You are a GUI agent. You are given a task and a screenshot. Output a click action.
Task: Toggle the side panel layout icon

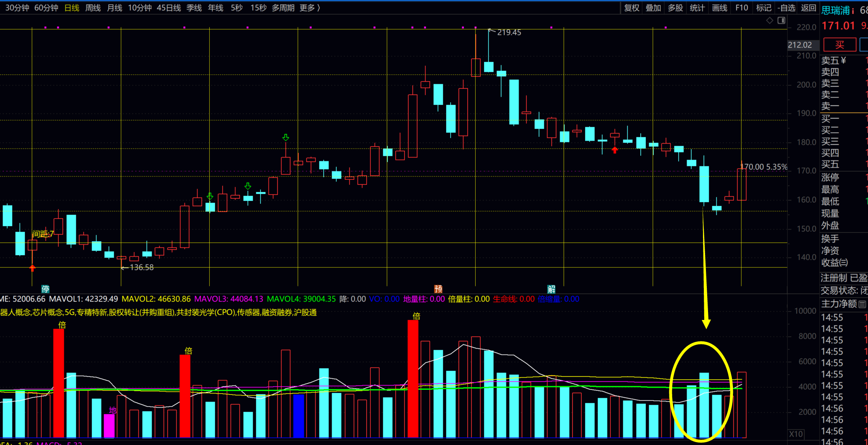781,21
